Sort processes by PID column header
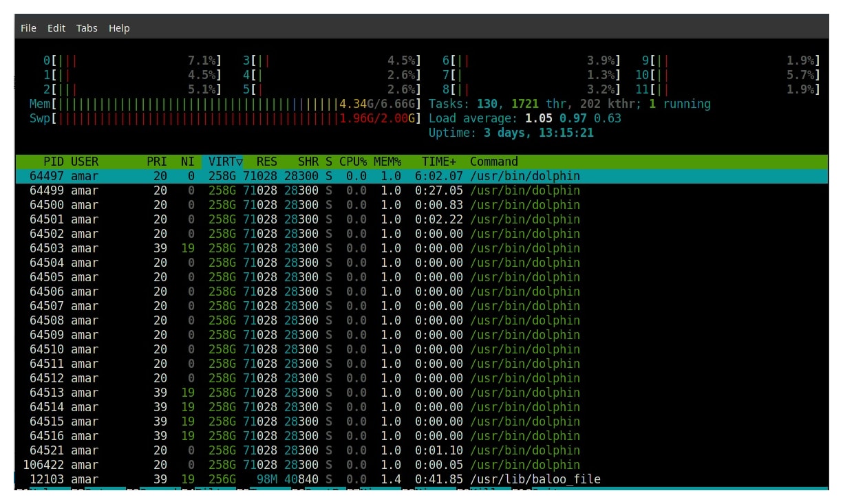Viewport: 843px width, 504px height. click(53, 162)
